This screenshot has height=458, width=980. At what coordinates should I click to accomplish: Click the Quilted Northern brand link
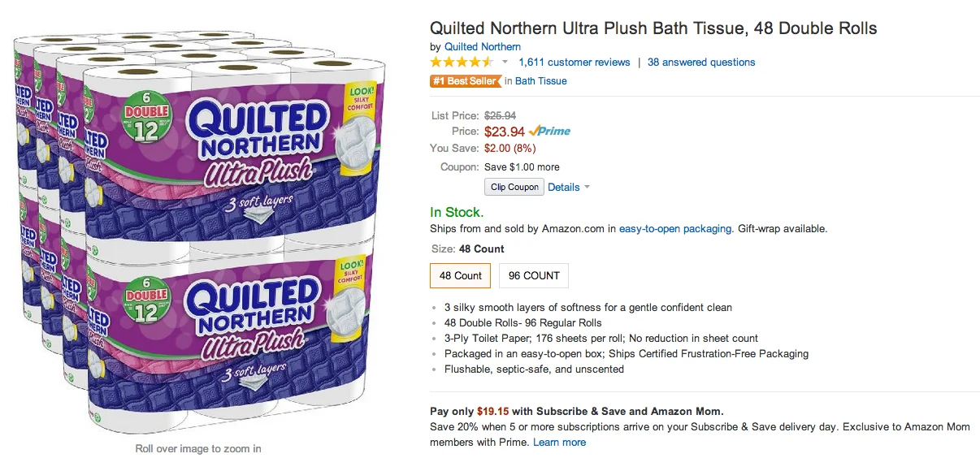[x=483, y=46]
